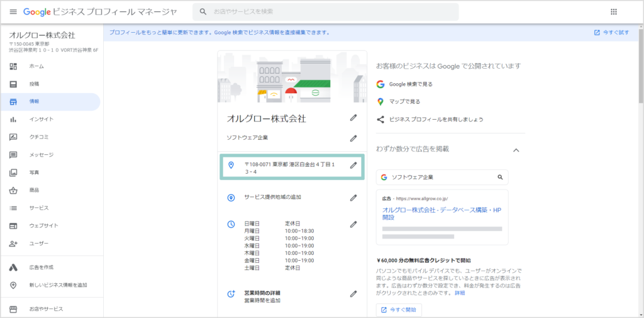Edit the 〒108-0071 address via pencil icon
644x318 pixels.
tap(353, 166)
